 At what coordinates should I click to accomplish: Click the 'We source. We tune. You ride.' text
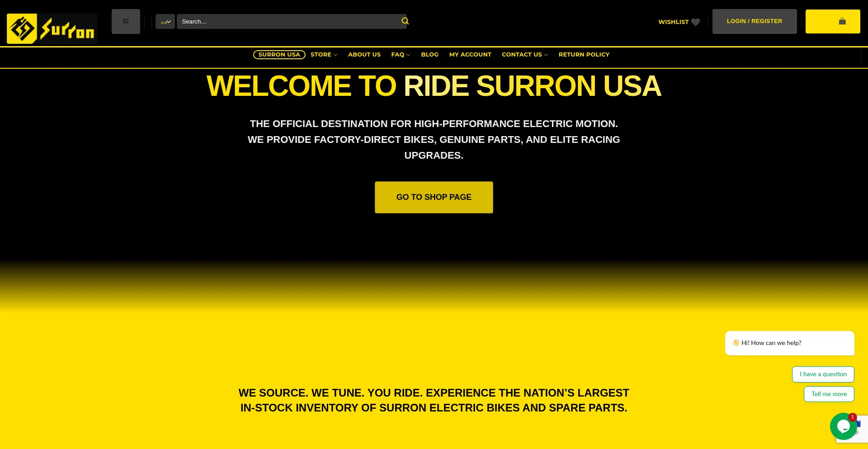pyautogui.click(x=330, y=393)
